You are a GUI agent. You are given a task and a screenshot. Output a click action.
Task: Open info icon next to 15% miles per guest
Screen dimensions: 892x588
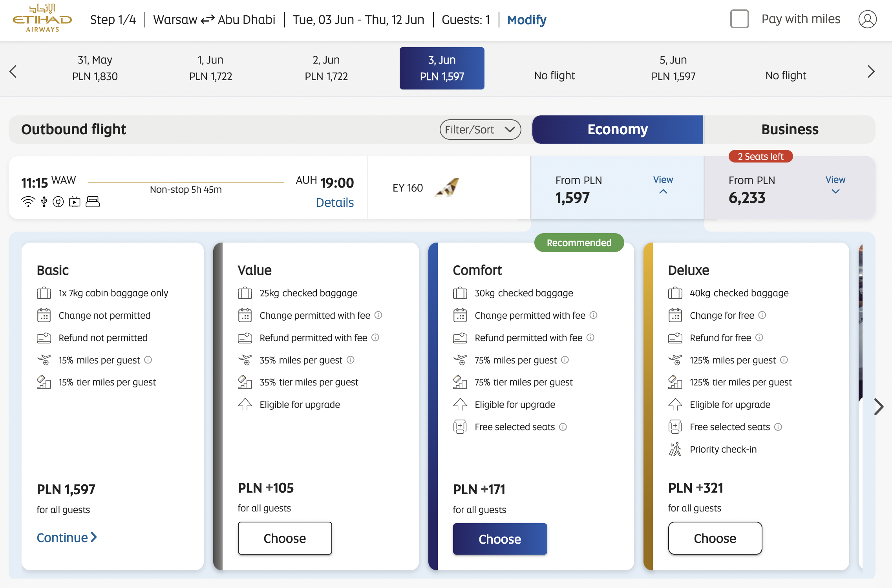148,360
